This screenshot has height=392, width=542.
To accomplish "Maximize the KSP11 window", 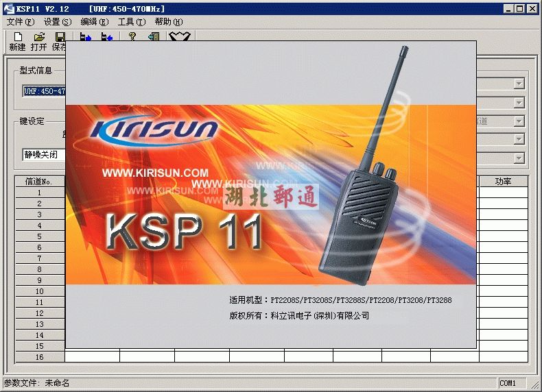I will 519,9.
